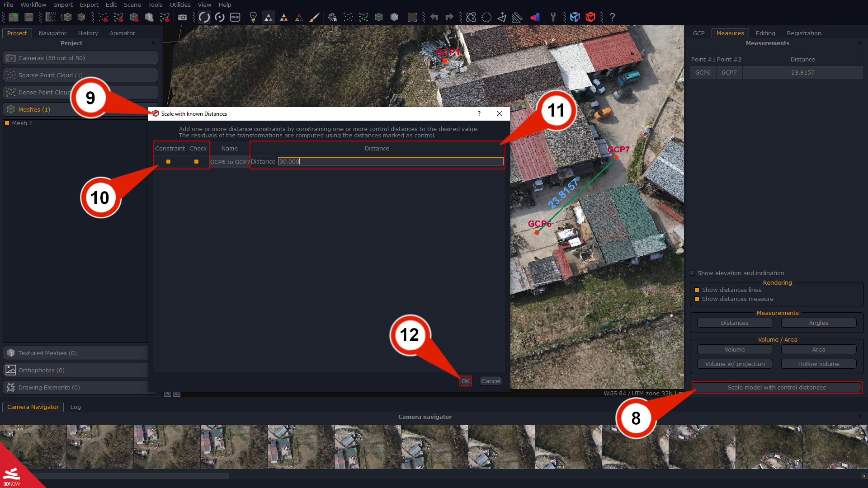Click the wrench options icon
This screenshot has width=868, height=488.
[x=553, y=17]
